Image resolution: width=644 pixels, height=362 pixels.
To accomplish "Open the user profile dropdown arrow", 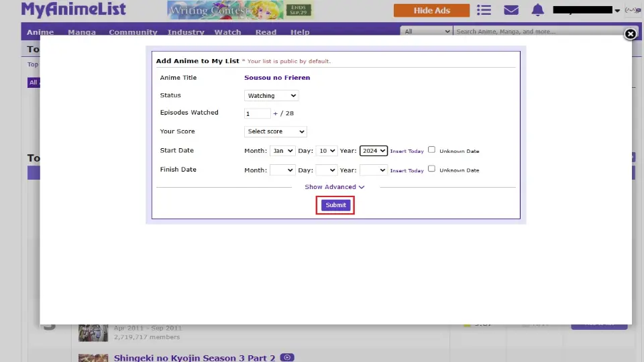I will point(617,10).
